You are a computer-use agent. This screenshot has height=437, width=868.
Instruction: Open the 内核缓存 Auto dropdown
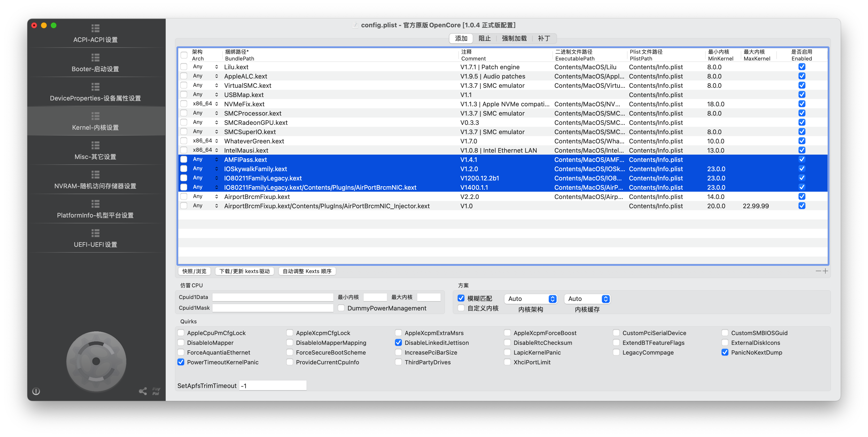point(587,299)
